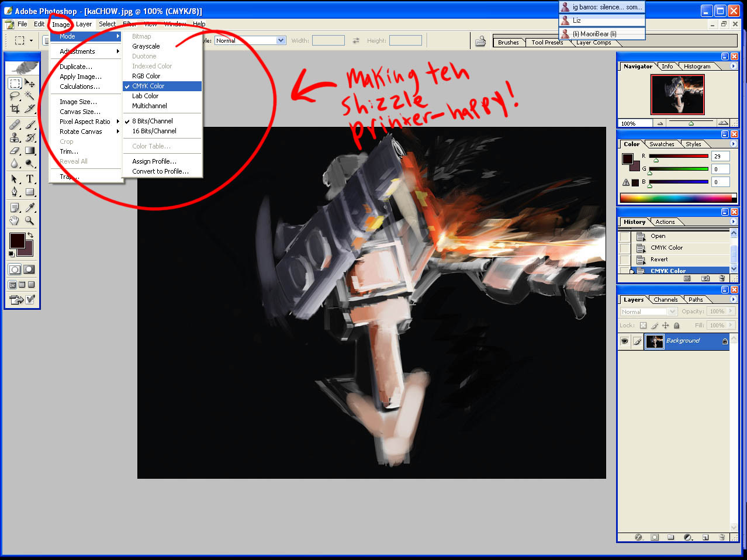Set history brush source for Open state
747x560 pixels.
point(625,236)
